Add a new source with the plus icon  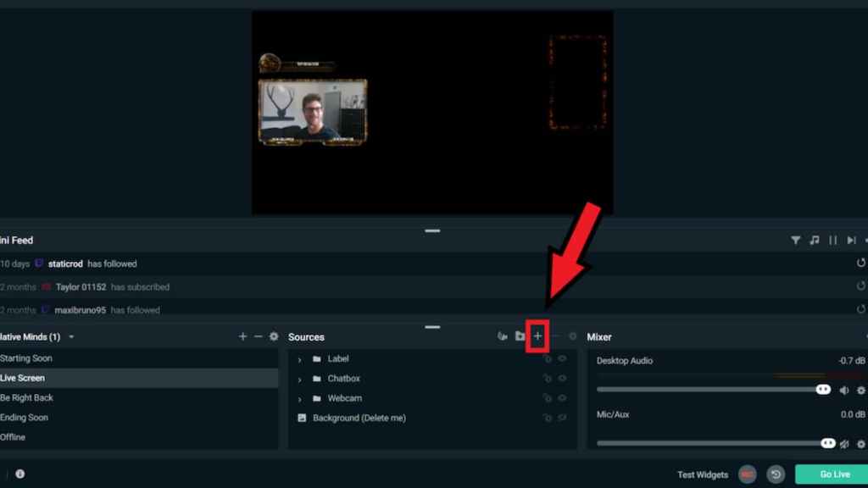coord(537,336)
